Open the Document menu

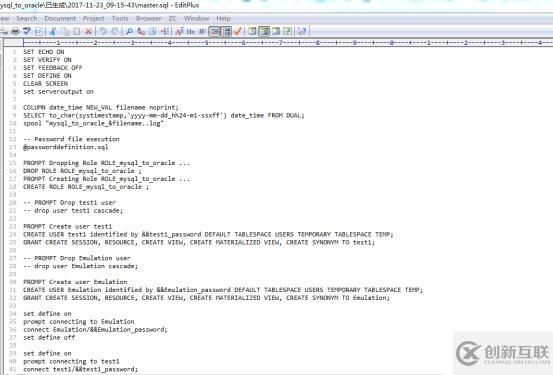tap(60, 18)
